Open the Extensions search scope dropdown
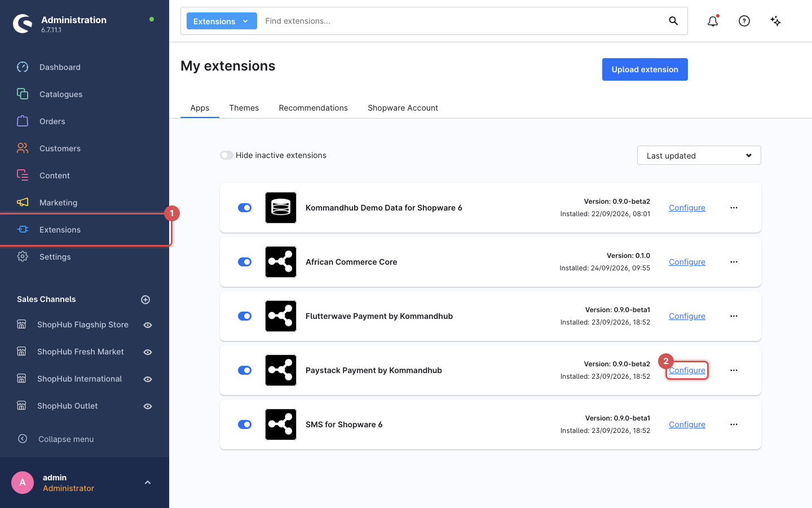Screen dimensions: 812x508 222,21
